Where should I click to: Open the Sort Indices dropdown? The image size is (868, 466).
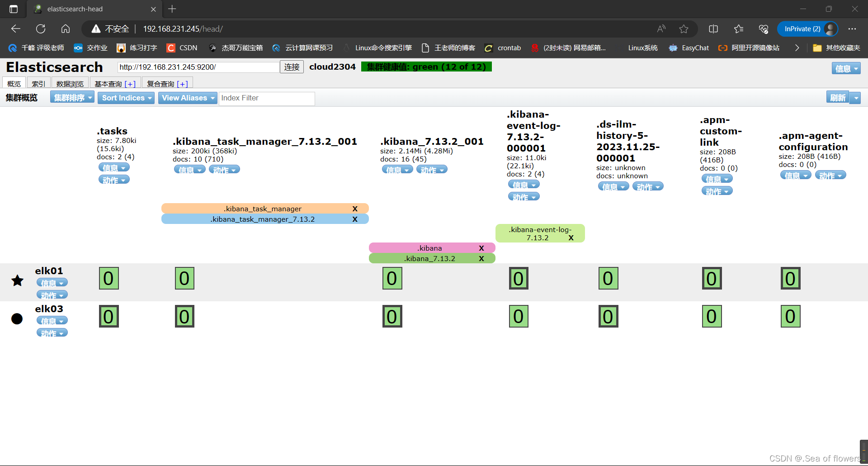click(x=126, y=98)
